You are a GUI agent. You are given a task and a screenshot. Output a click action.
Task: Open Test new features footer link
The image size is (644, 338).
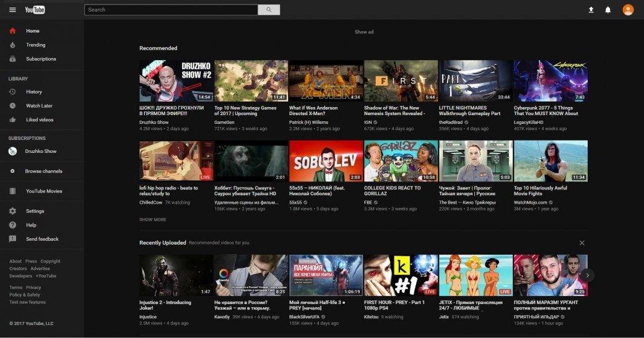coord(27,302)
